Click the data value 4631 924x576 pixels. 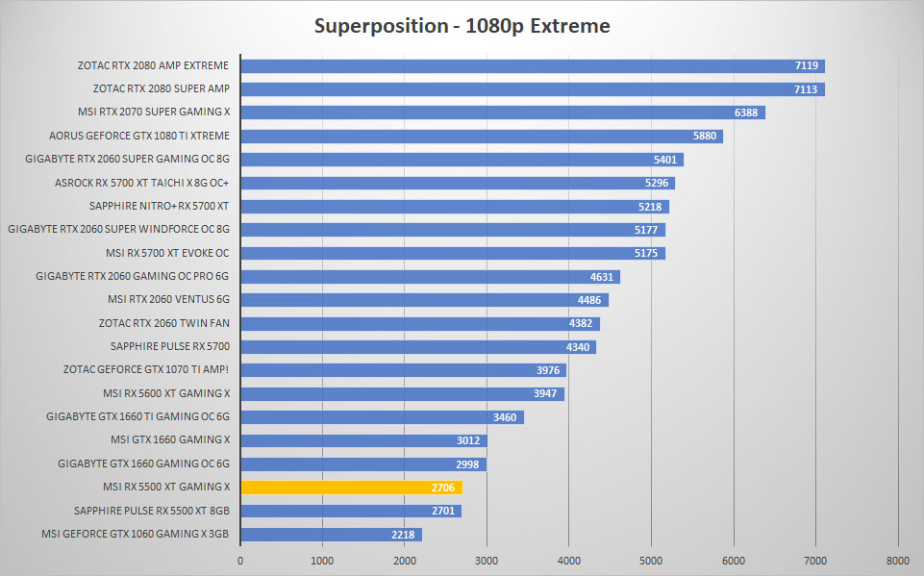tap(602, 277)
